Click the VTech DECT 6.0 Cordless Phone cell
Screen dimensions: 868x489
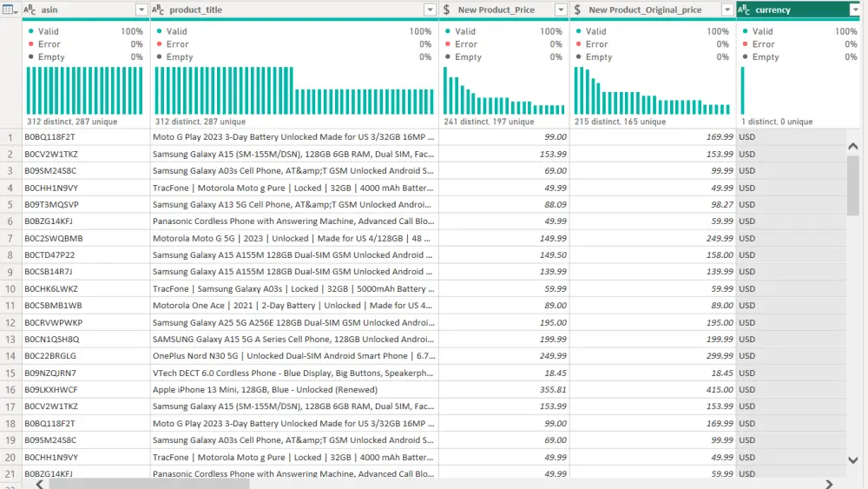[x=294, y=373]
